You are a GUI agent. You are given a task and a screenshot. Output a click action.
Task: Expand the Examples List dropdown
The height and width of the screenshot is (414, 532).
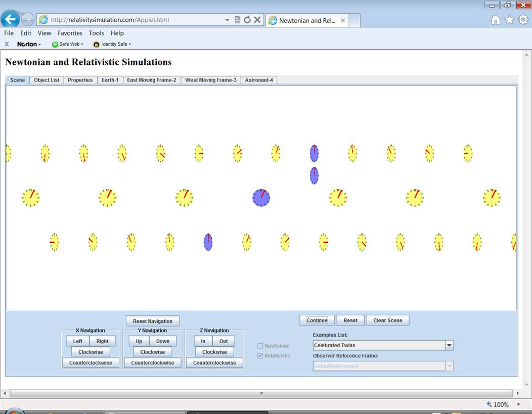[x=449, y=345]
